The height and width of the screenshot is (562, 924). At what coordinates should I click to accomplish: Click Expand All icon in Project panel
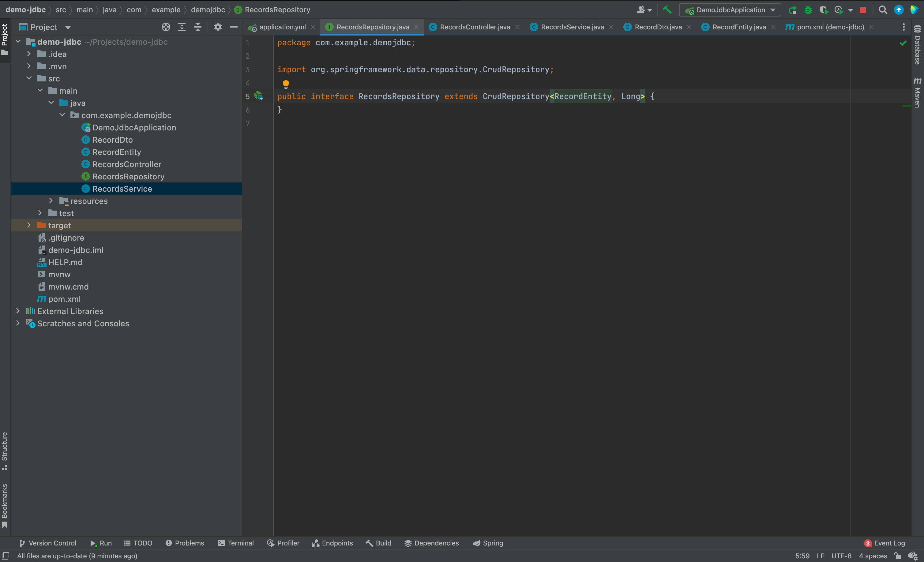[182, 27]
